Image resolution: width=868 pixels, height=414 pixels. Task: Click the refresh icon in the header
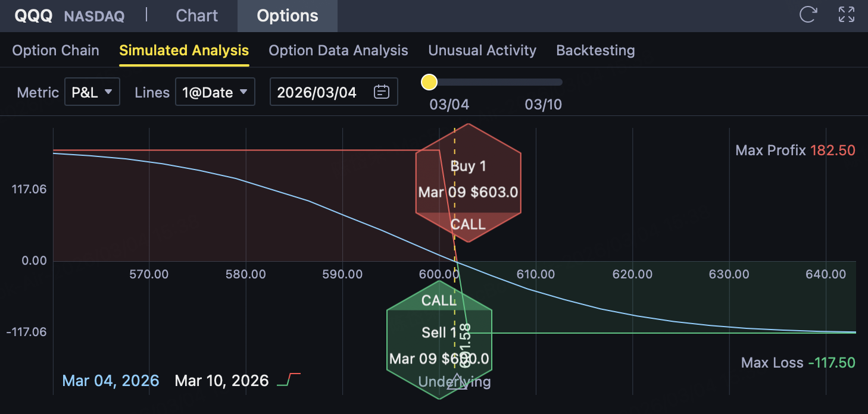point(808,15)
